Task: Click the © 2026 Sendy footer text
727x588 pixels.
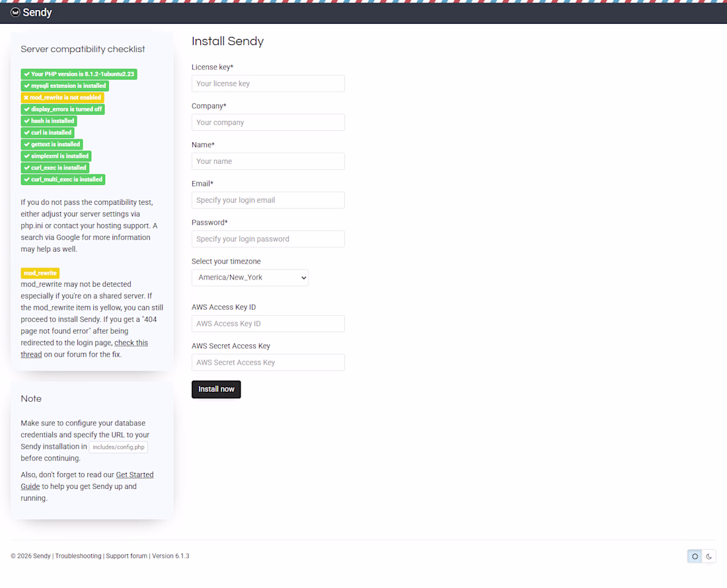Action: [30, 556]
